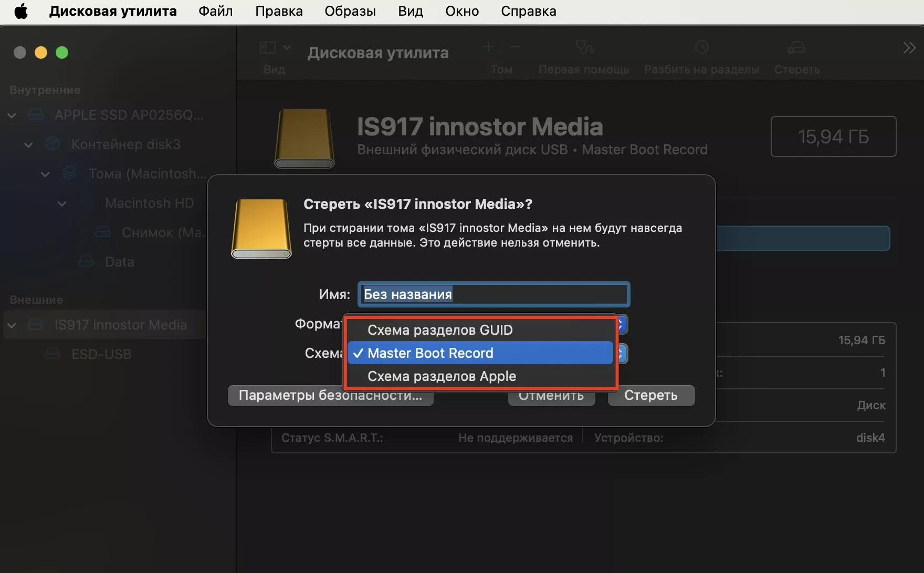Open the Файл menu
The width and height of the screenshot is (924, 573).
(x=216, y=11)
